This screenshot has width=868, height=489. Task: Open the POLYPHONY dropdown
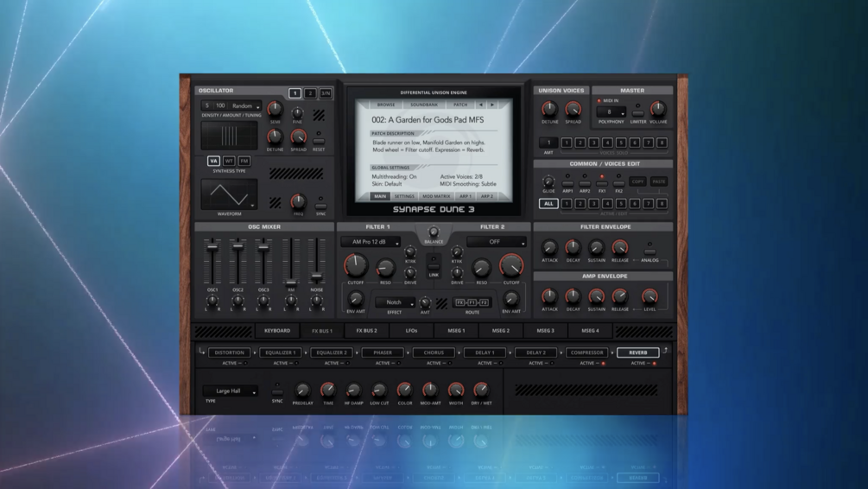click(611, 111)
